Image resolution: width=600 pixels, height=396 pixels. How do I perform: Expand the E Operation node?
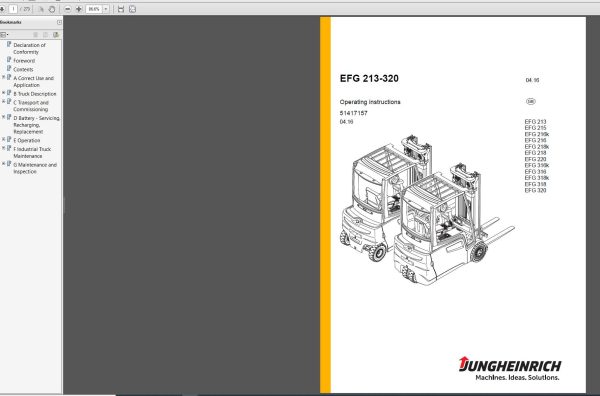coord(3,140)
